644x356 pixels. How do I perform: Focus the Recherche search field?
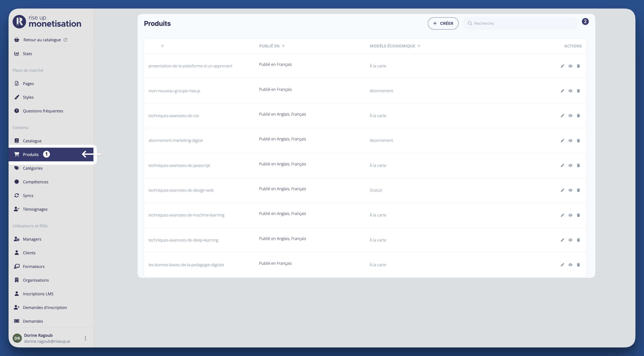pyautogui.click(x=523, y=24)
